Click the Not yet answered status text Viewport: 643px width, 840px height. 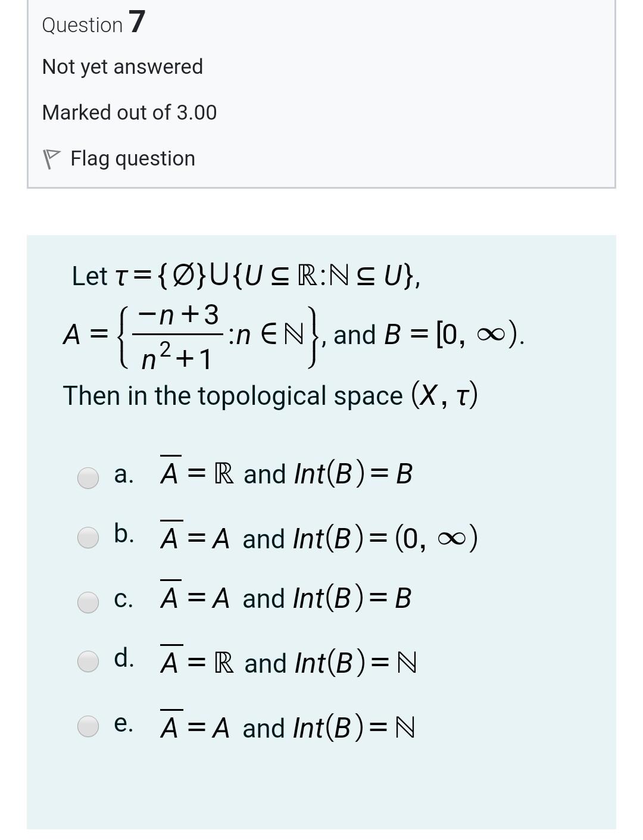[123, 66]
